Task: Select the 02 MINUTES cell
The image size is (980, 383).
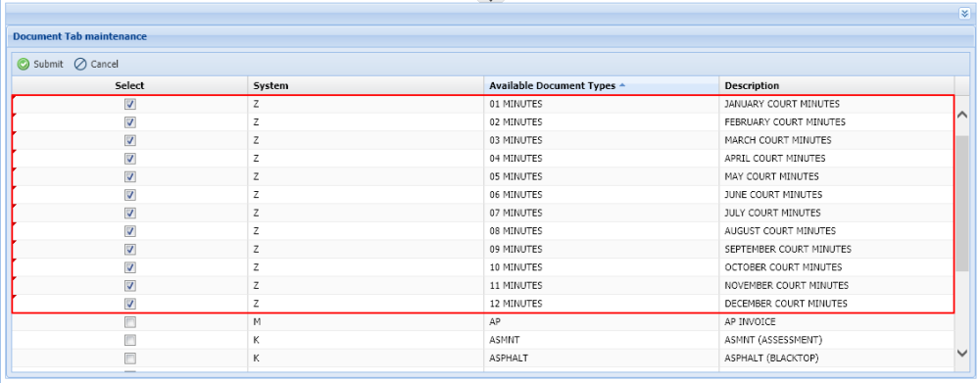Action: point(602,121)
